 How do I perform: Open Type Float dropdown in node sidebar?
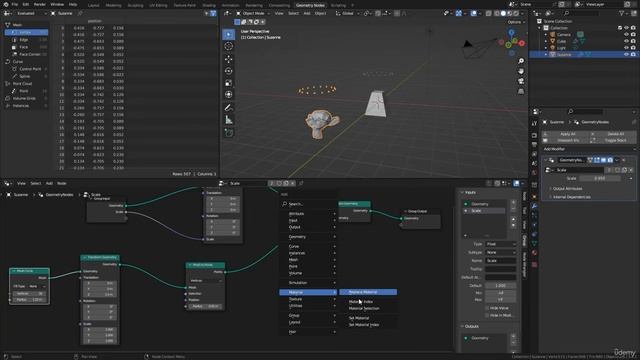pyautogui.click(x=500, y=244)
